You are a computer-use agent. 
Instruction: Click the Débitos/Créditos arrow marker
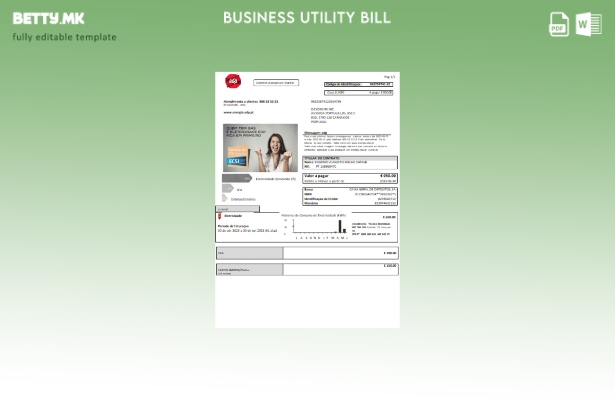226,199
